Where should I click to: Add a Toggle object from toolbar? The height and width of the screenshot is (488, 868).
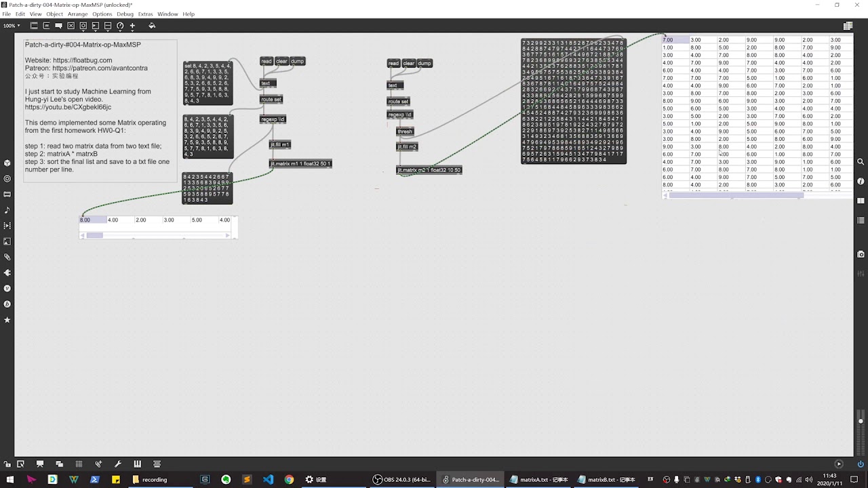[x=71, y=26]
